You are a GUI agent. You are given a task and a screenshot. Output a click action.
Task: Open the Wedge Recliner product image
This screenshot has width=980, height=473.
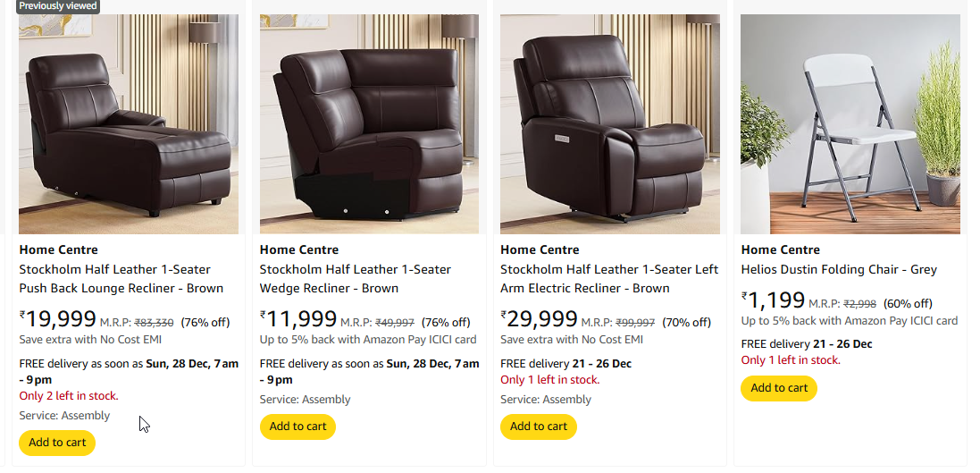[x=369, y=125]
